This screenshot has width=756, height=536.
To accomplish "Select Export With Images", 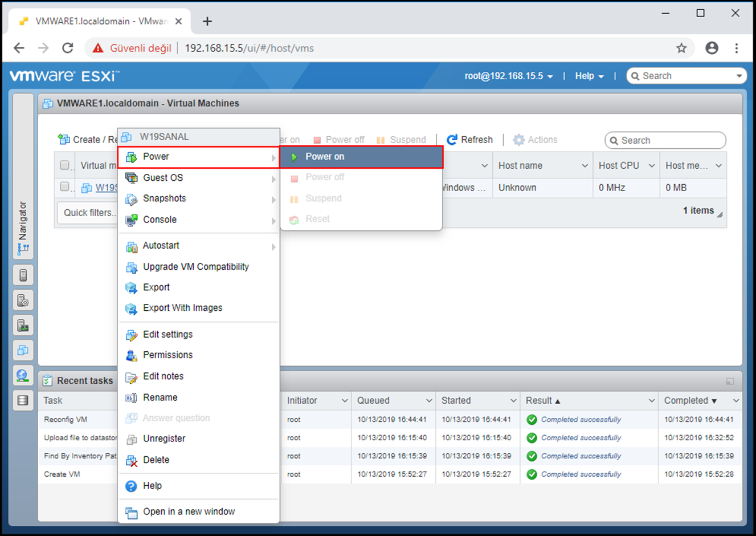I will click(198, 308).
